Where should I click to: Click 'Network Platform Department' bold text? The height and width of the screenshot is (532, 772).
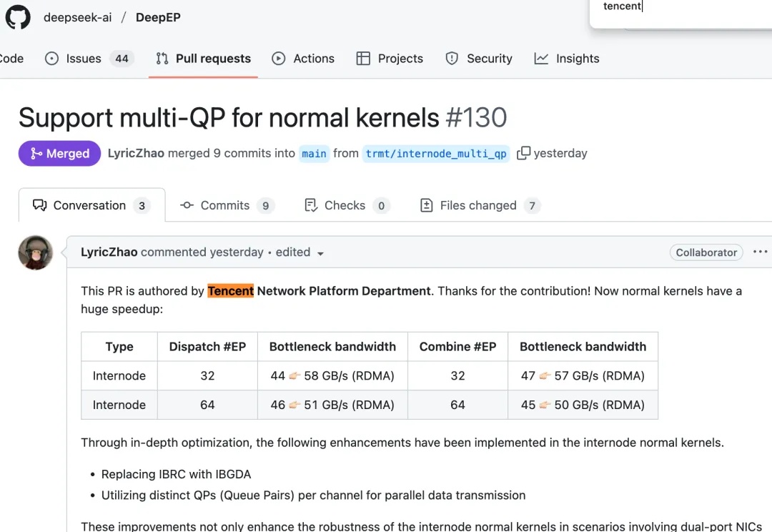click(x=344, y=291)
